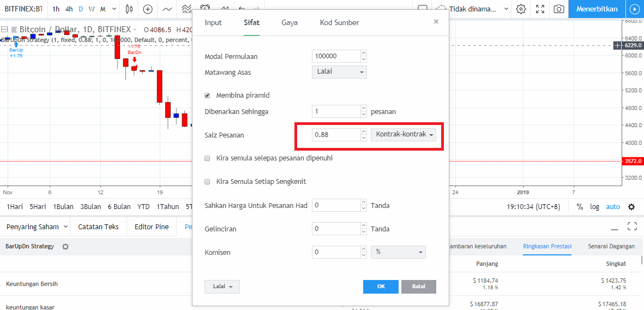Open the price scale settings gear

(x=631, y=207)
